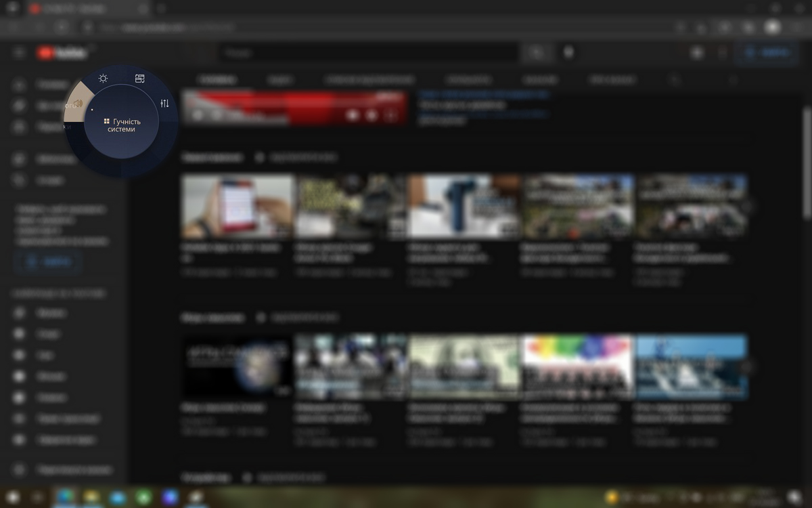
Task: Open the Earth globe video thumbnail
Action: 238,366
